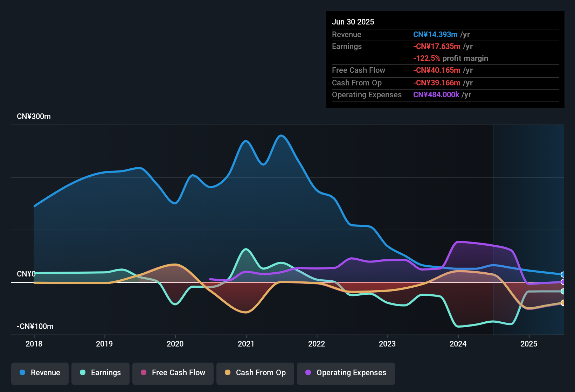The height and width of the screenshot is (392, 575).
Task: Click the Cash From Op legend button
Action: pos(255,373)
